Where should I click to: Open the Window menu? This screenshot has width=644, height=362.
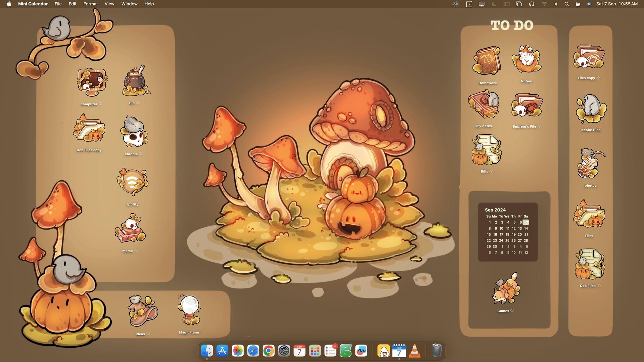click(129, 4)
